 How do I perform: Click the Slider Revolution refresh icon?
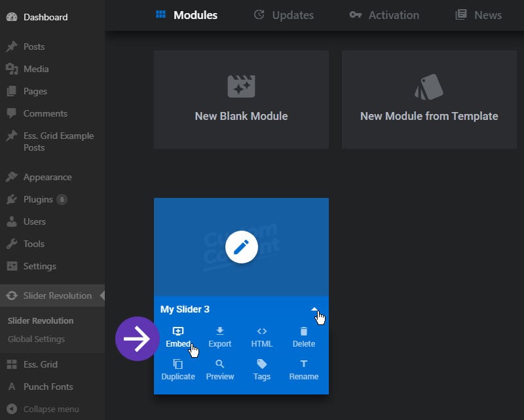[x=12, y=296]
